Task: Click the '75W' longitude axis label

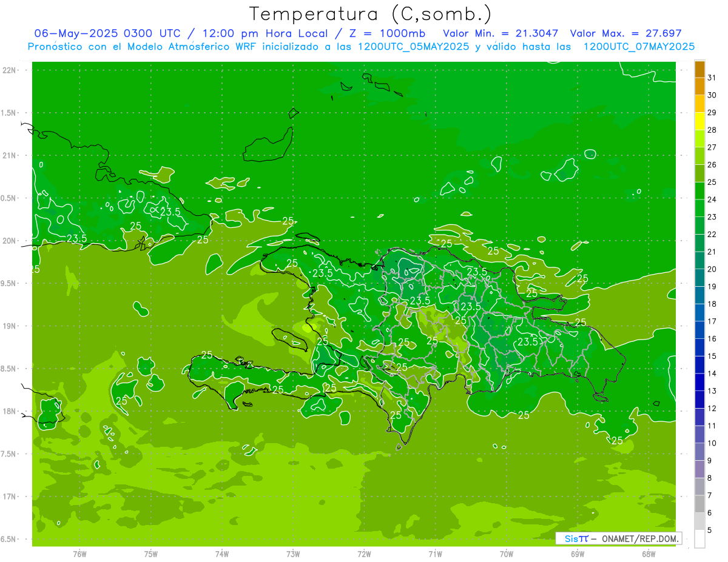Action: 151,554
